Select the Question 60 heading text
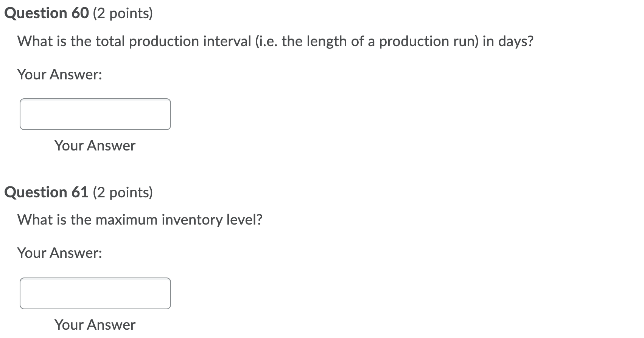Image resolution: width=644 pixels, height=338 pixels. (x=45, y=12)
